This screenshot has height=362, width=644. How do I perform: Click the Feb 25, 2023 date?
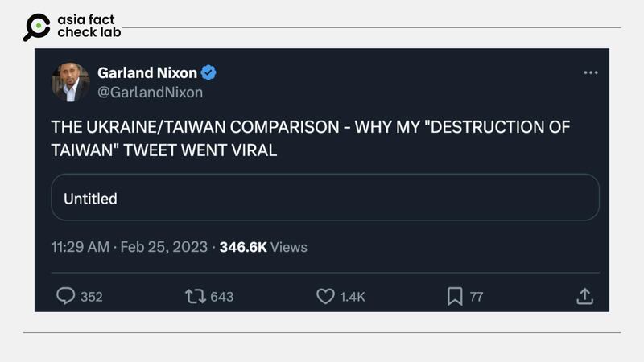pos(163,247)
